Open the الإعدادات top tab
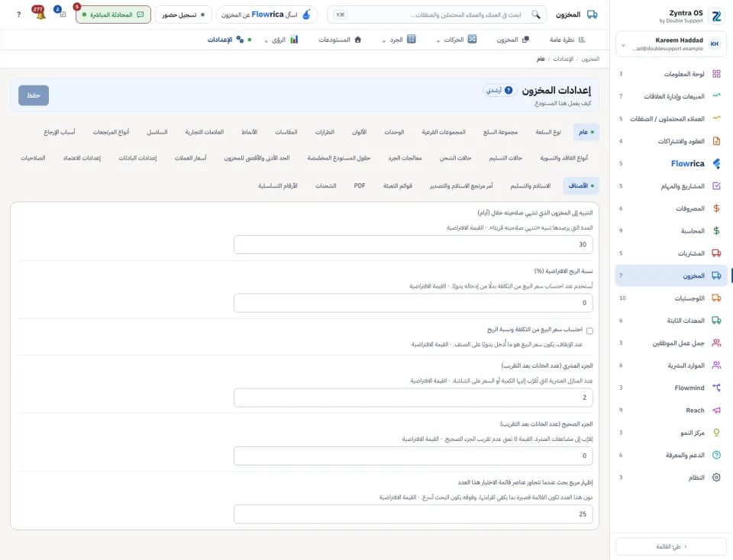The width and height of the screenshot is (733, 560). click(230, 40)
